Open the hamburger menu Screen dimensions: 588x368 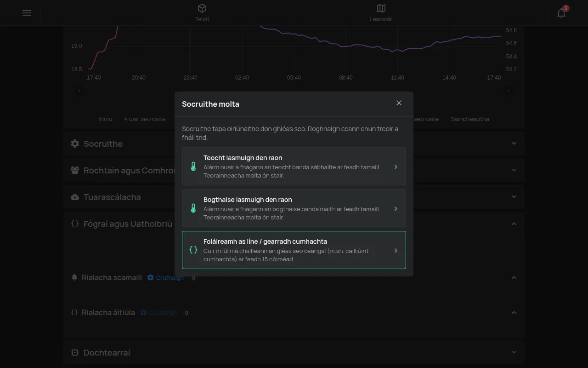pyautogui.click(x=27, y=13)
